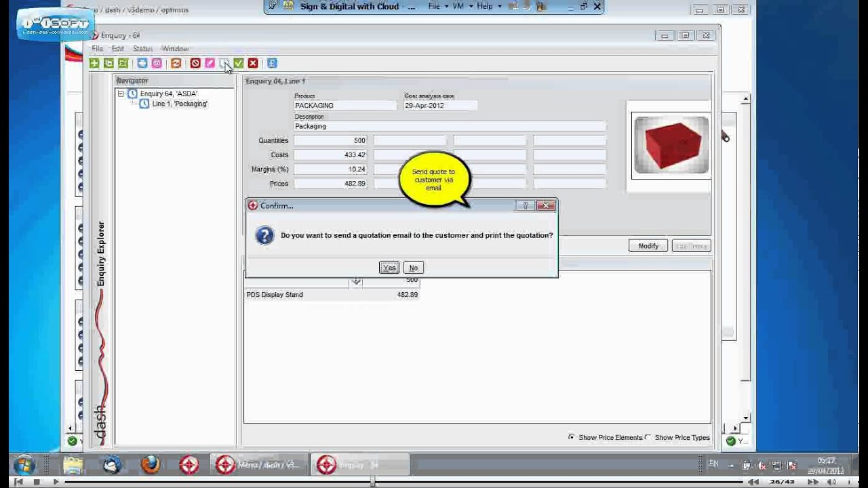
Task: Click the taskbar clock
Action: (x=825, y=466)
